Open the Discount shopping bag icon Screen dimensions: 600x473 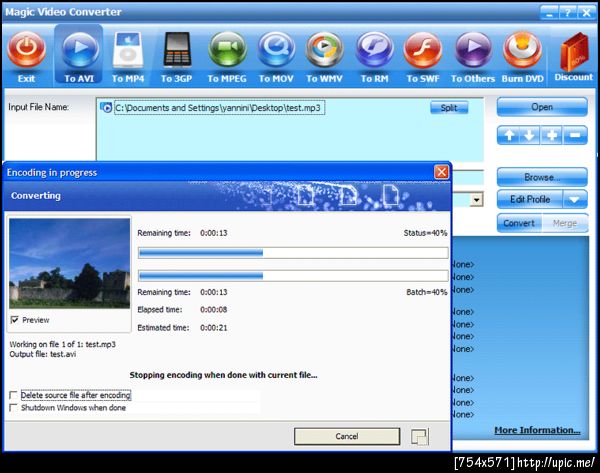point(574,51)
